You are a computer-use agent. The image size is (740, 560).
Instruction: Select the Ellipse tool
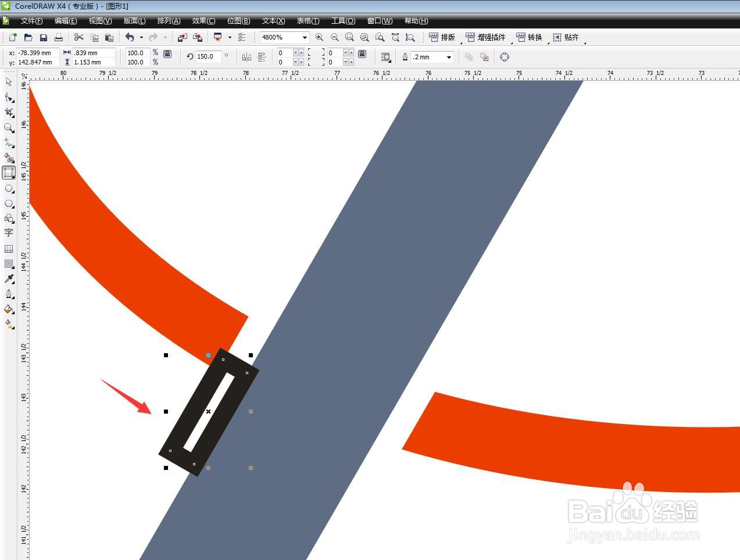[x=9, y=188]
